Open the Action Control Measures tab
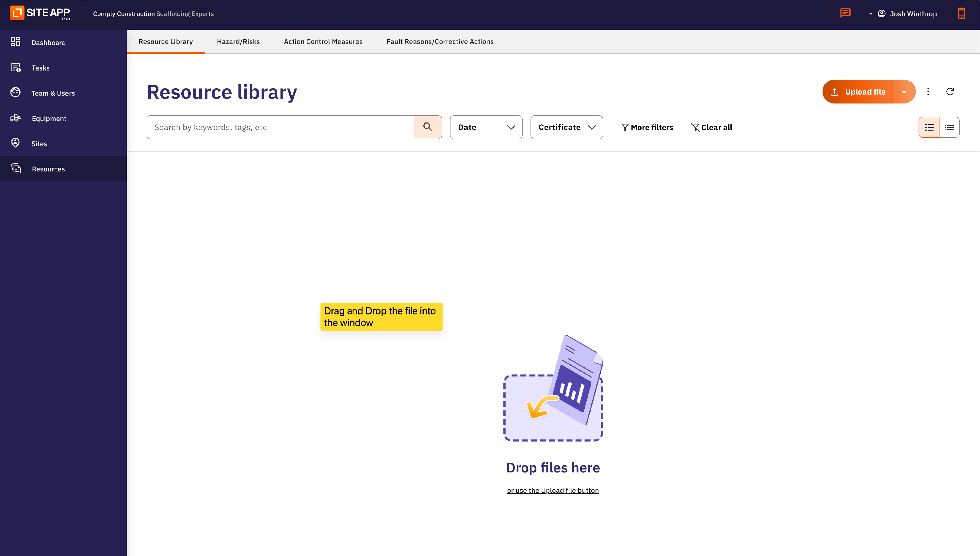The height and width of the screenshot is (556, 980). coord(323,41)
